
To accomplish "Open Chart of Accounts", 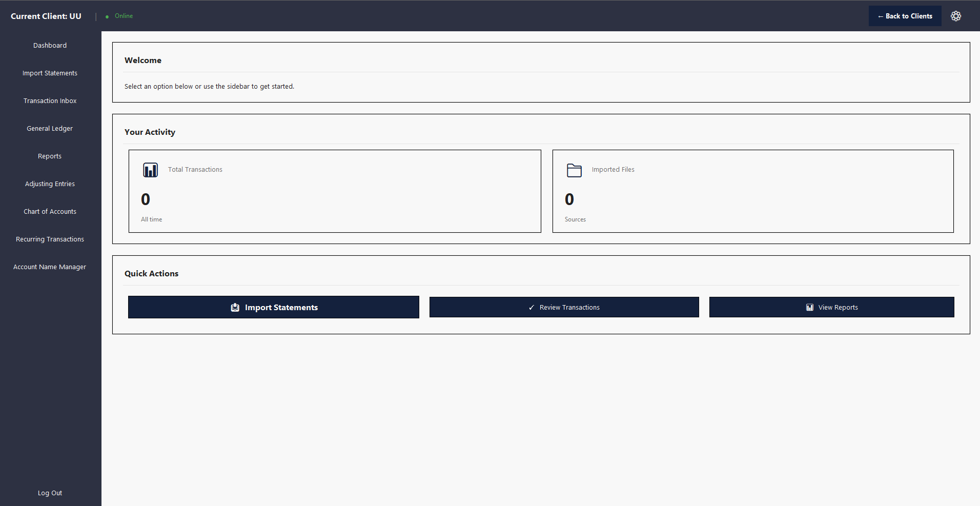I will coord(50,211).
